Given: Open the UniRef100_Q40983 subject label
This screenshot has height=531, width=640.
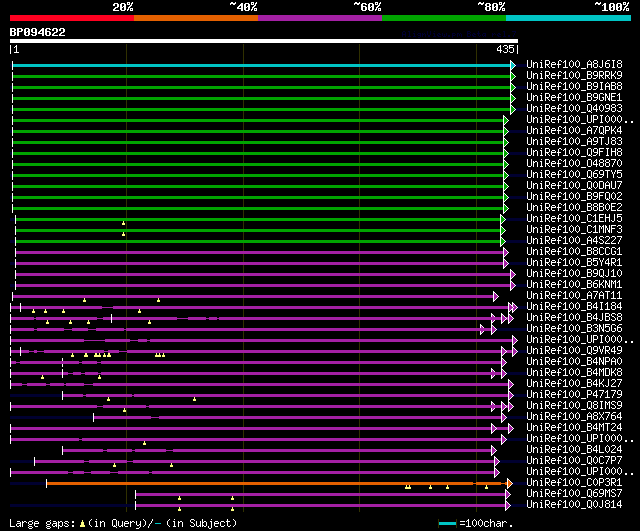Looking at the screenshot, I should [x=574, y=109].
